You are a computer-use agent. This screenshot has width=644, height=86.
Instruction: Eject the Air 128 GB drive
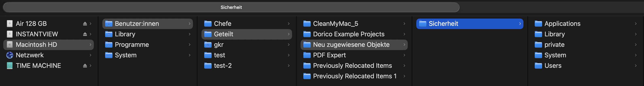85,24
